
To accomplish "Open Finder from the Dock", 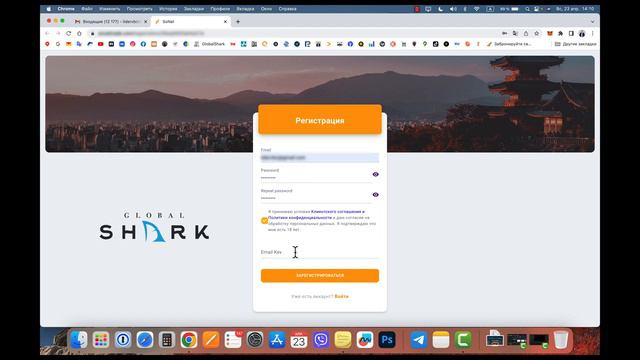I will [x=79, y=340].
